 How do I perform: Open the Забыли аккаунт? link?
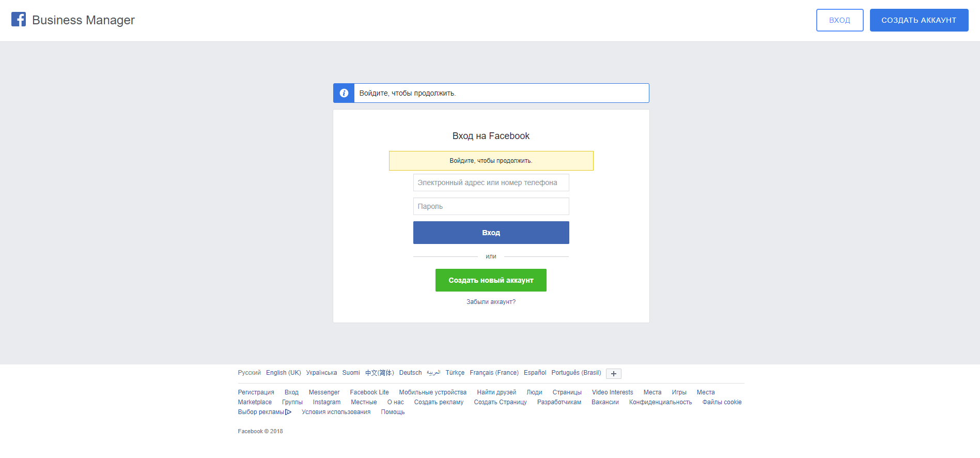click(x=491, y=302)
